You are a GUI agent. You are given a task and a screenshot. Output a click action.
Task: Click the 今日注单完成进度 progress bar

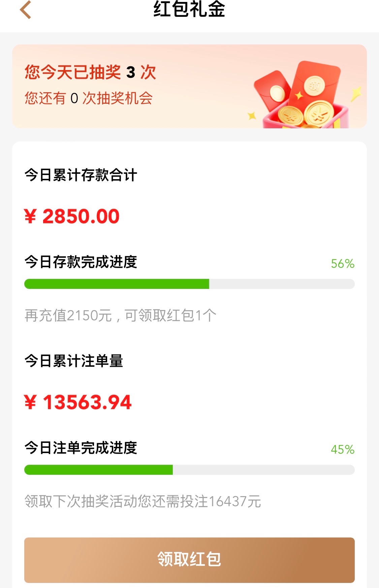point(189,470)
